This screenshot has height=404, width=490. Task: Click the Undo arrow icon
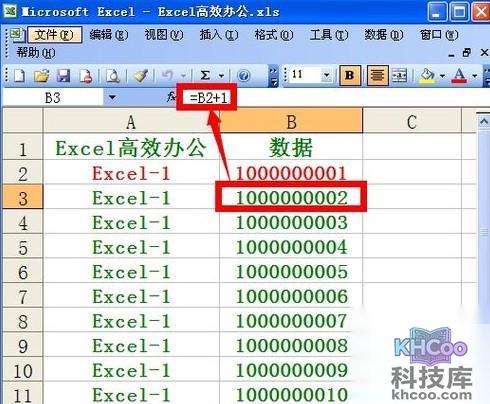[167, 76]
